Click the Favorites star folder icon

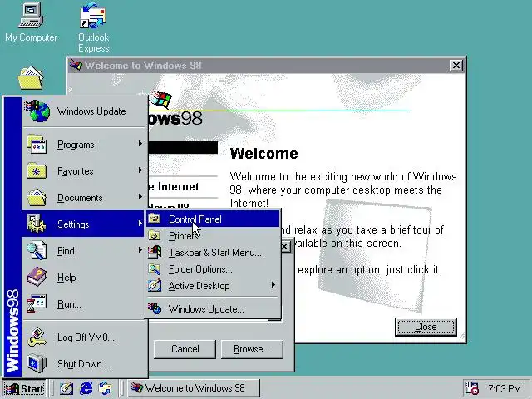pyautogui.click(x=37, y=171)
